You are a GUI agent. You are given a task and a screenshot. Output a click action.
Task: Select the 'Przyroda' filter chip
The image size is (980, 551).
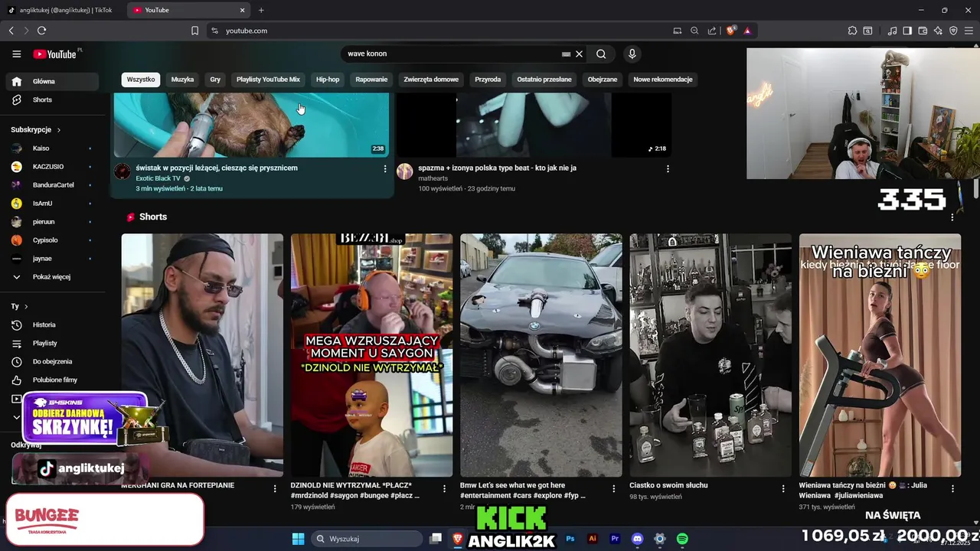(488, 79)
